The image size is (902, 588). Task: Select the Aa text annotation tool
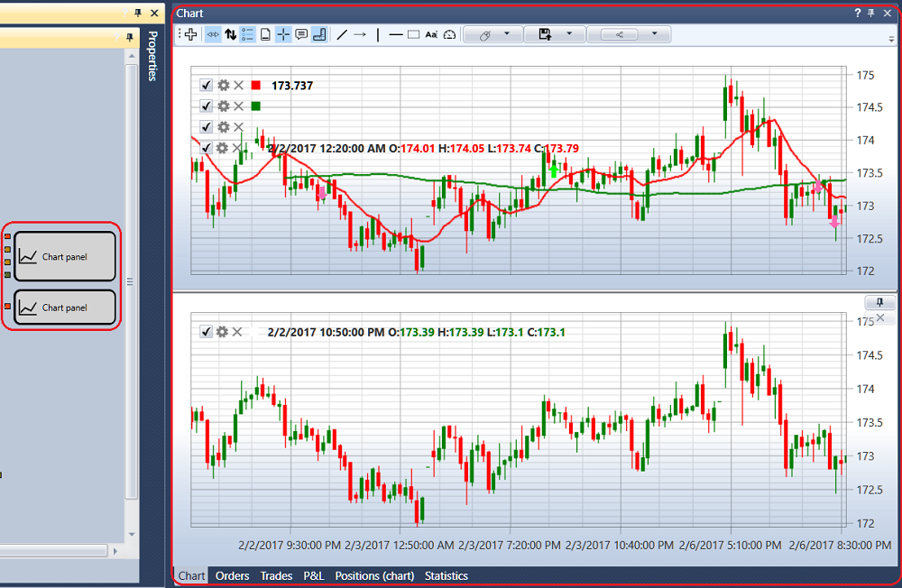pyautogui.click(x=431, y=34)
